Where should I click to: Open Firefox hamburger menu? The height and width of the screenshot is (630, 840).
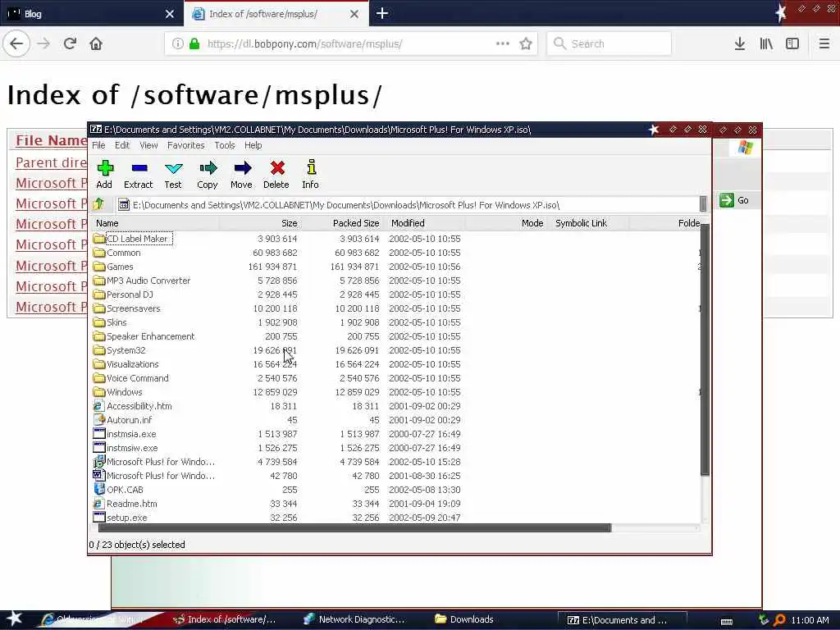(824, 44)
